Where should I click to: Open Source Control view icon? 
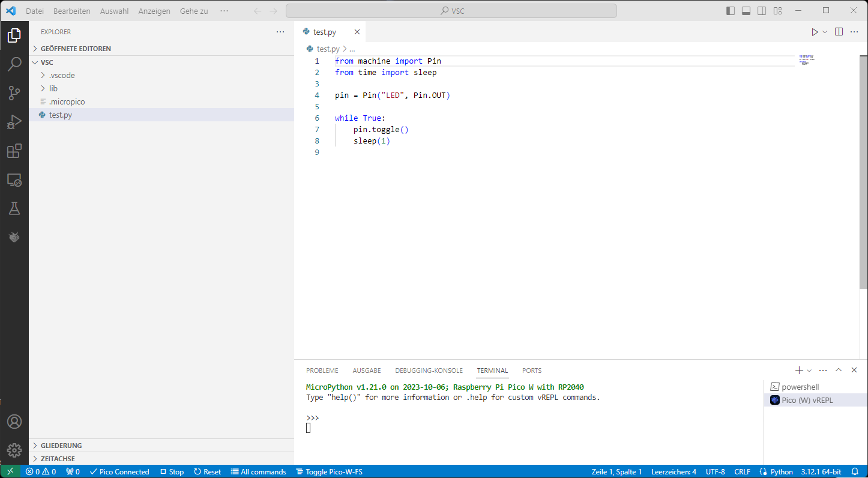pyautogui.click(x=14, y=93)
